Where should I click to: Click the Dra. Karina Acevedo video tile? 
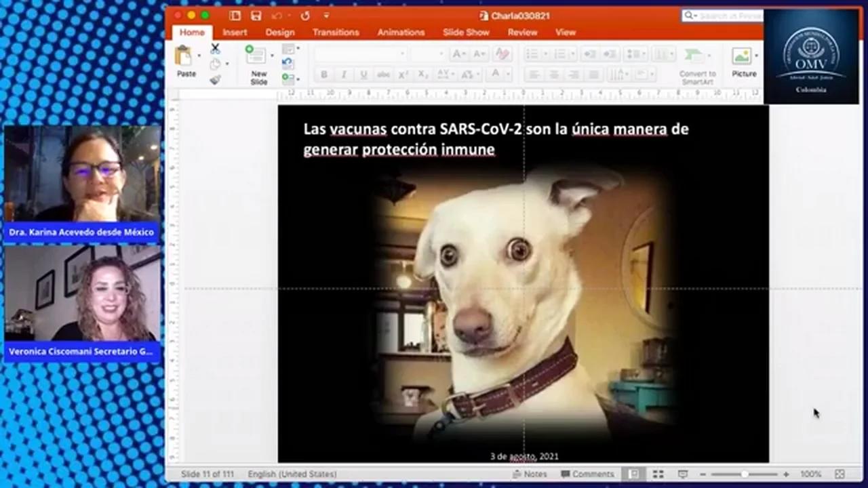tap(82, 184)
